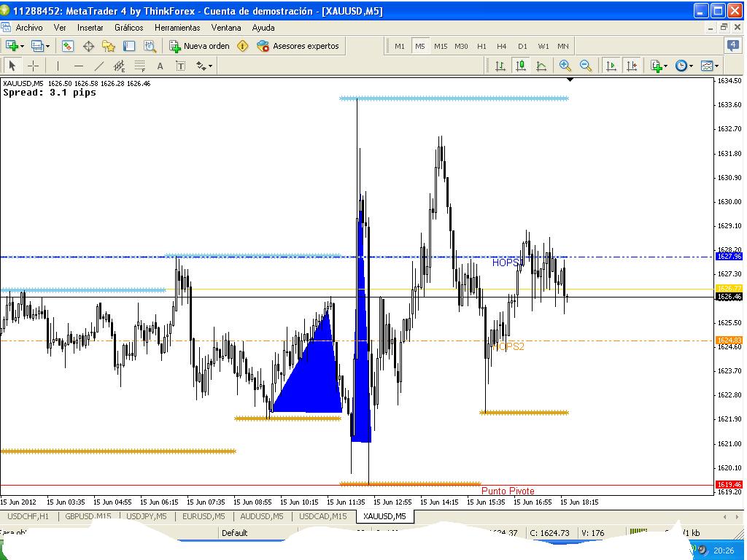
Task: Click the Nueva orden button
Action: coord(200,46)
